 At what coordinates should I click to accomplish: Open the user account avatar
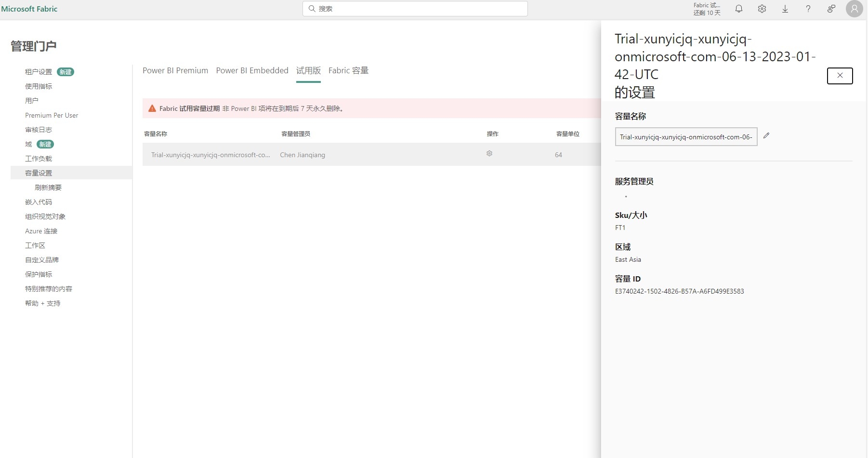[x=854, y=9]
